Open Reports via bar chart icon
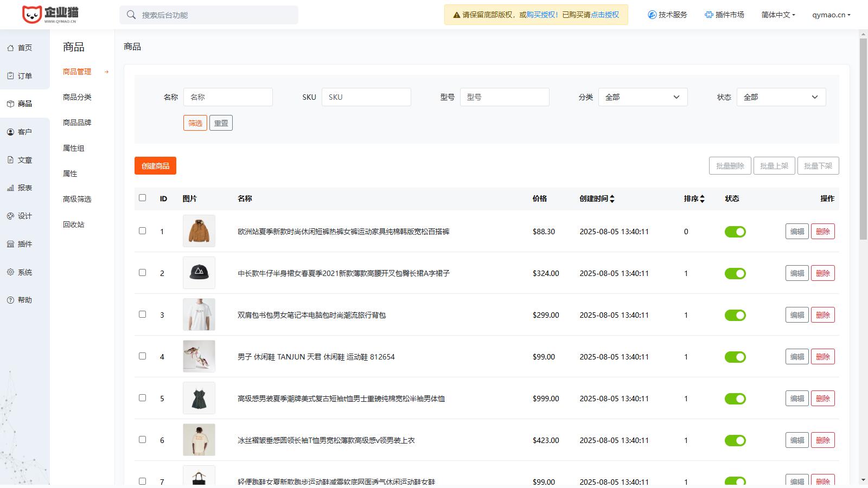868x488 pixels. [x=10, y=188]
